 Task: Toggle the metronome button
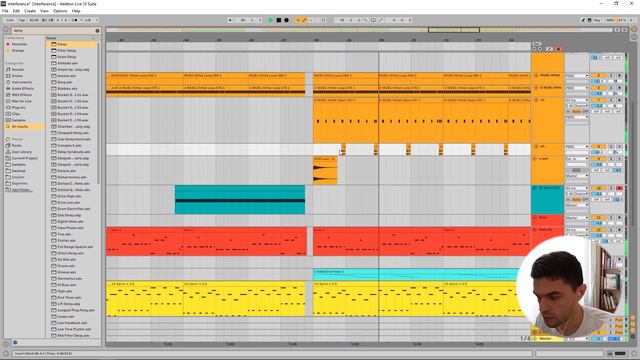pos(75,20)
